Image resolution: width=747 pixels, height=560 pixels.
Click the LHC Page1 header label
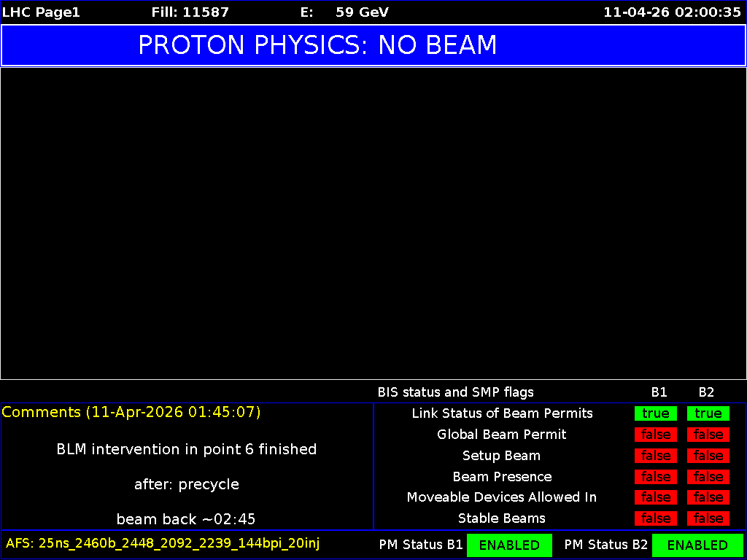[41, 12]
